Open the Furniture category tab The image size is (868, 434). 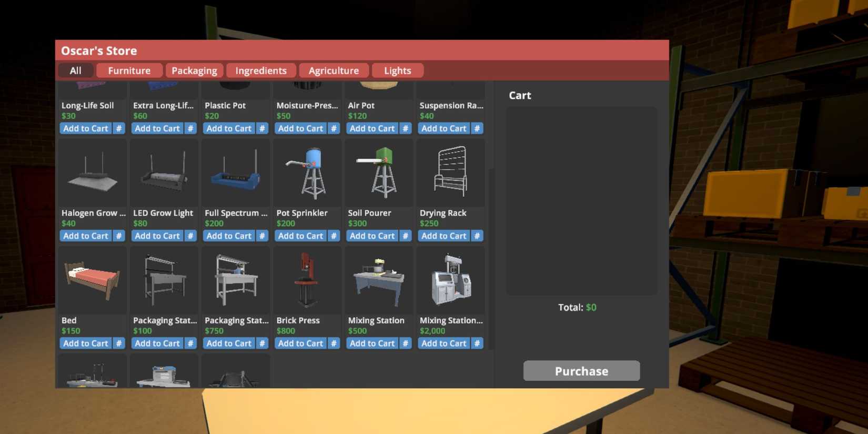(x=129, y=70)
